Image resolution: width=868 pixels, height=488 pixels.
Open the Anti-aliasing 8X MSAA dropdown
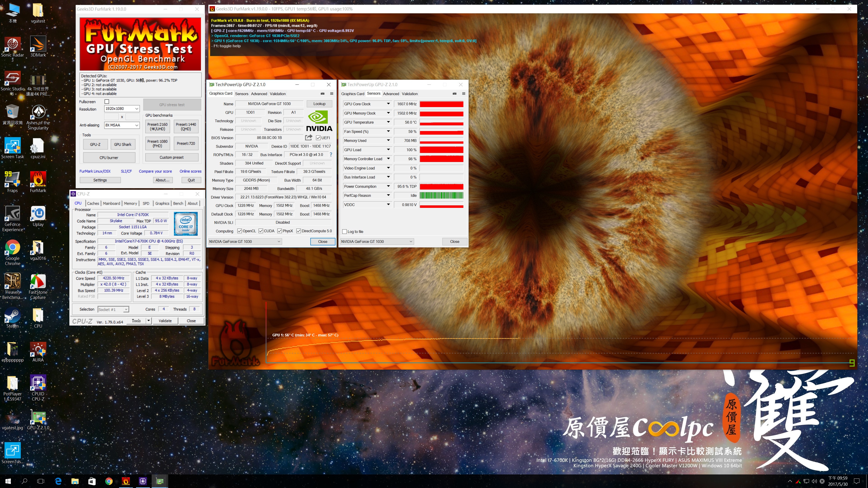point(122,125)
